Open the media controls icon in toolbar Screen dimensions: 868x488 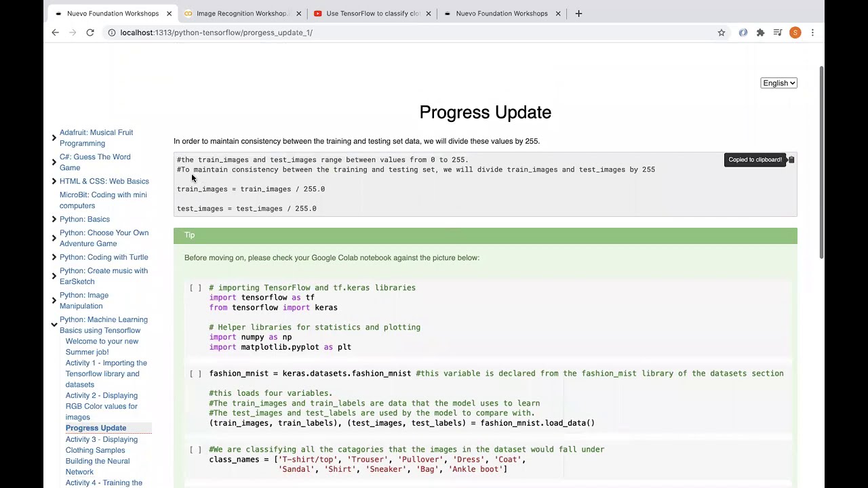(778, 33)
